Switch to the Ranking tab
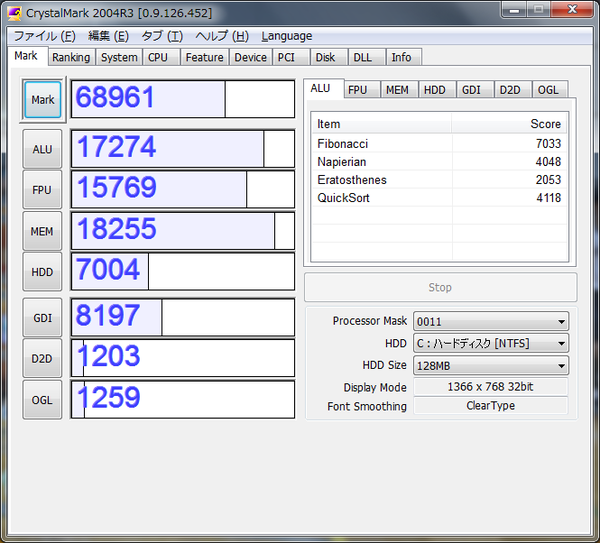Screen dimensions: 600x543 tap(71, 57)
